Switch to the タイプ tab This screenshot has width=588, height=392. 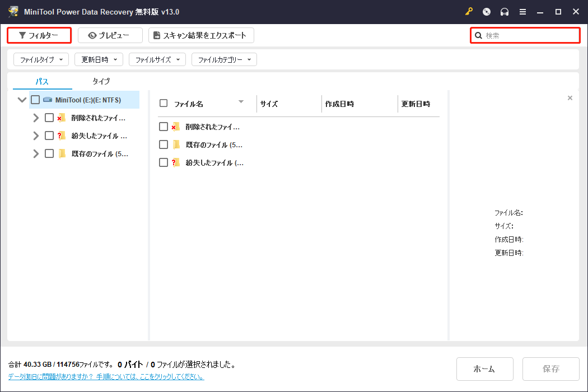pyautogui.click(x=101, y=81)
